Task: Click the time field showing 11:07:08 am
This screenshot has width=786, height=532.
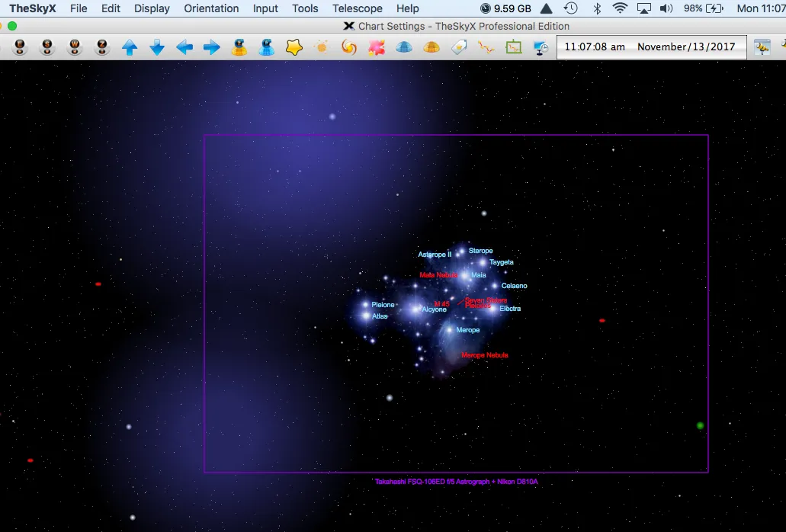Action: [595, 46]
